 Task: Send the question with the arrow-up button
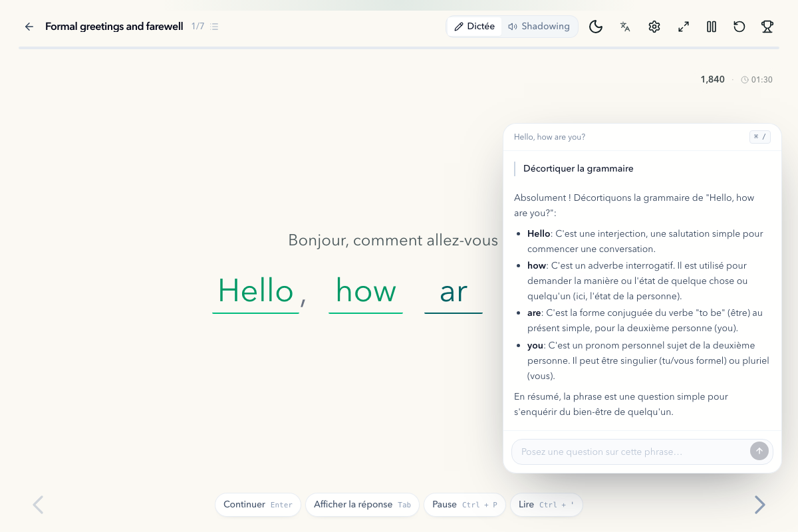click(x=759, y=451)
